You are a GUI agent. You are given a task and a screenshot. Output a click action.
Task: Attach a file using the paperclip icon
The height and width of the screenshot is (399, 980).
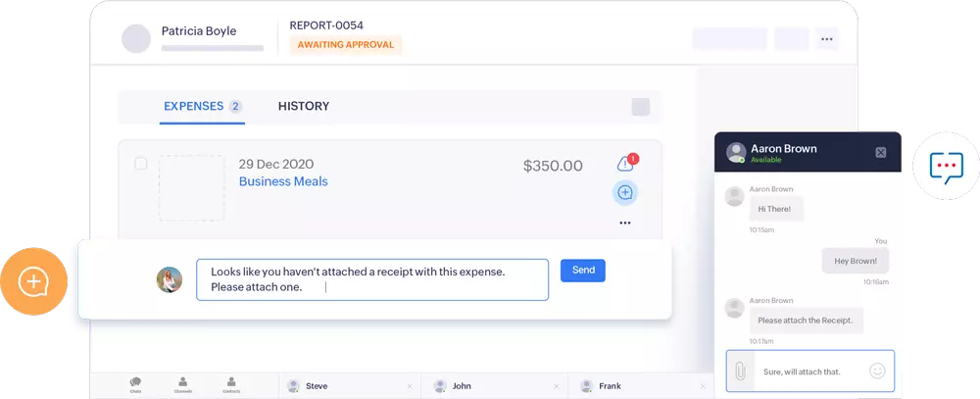tap(741, 371)
